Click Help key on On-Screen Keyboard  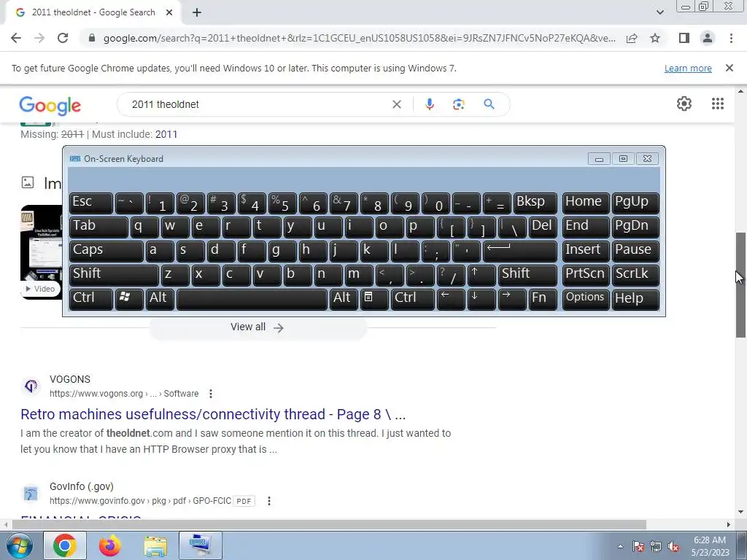pos(635,298)
